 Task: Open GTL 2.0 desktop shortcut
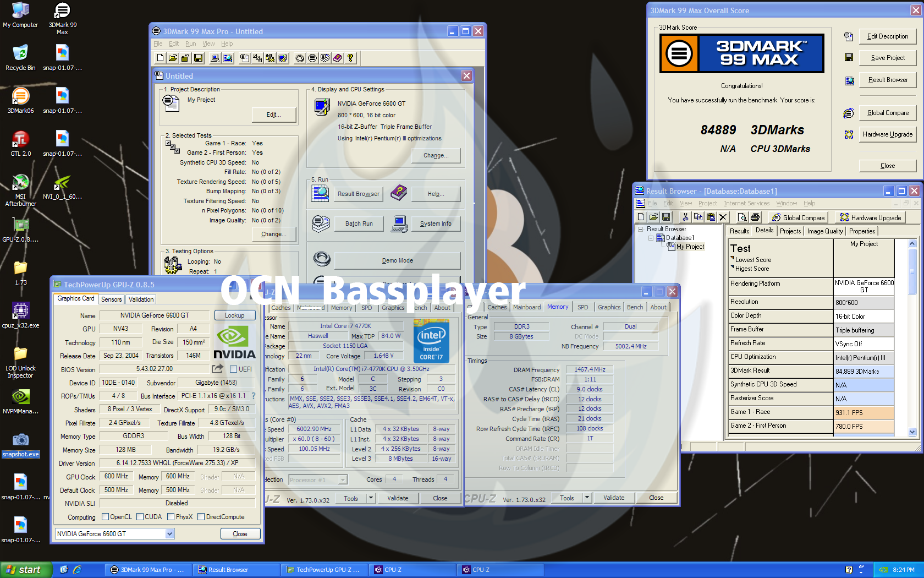(x=20, y=144)
